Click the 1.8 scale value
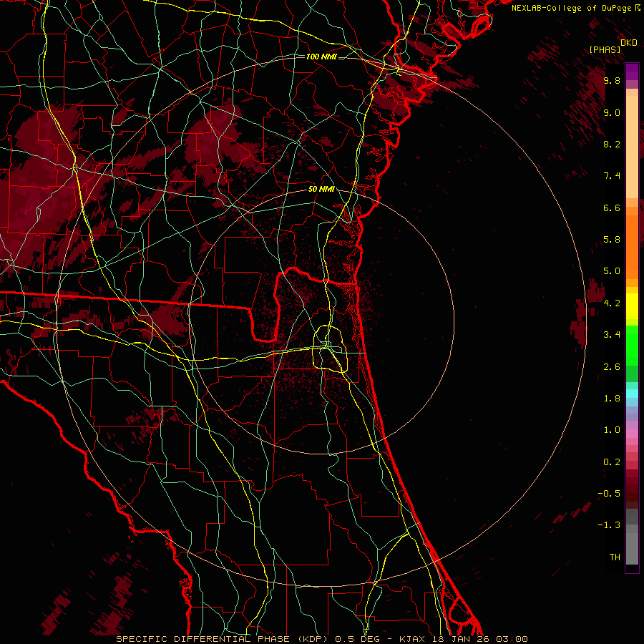 612,399
